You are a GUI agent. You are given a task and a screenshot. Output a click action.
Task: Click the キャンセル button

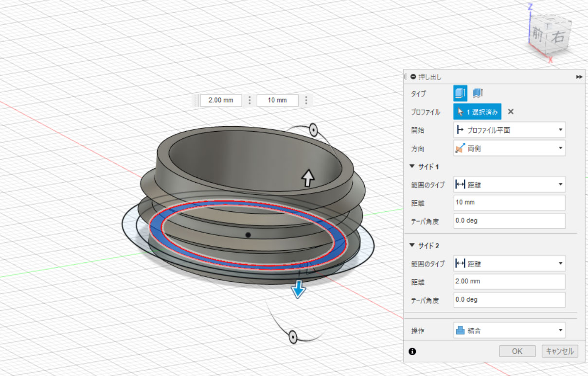coord(559,351)
